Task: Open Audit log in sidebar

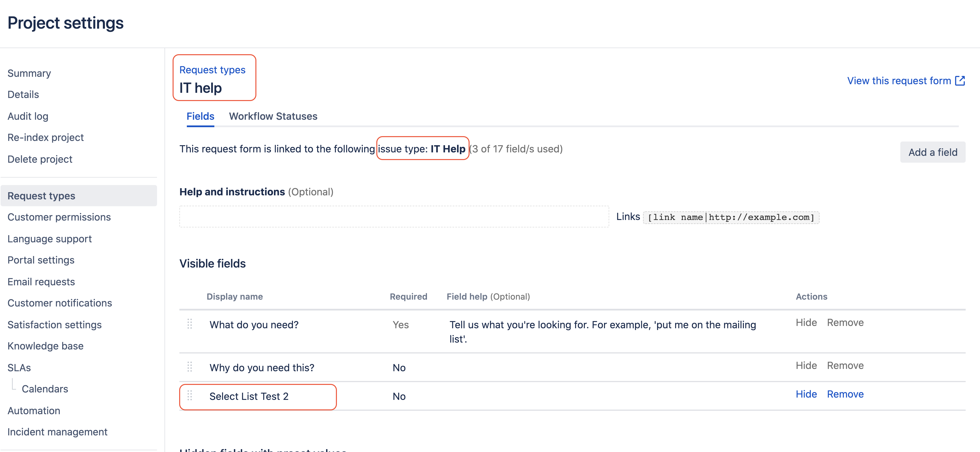Action: [x=28, y=116]
